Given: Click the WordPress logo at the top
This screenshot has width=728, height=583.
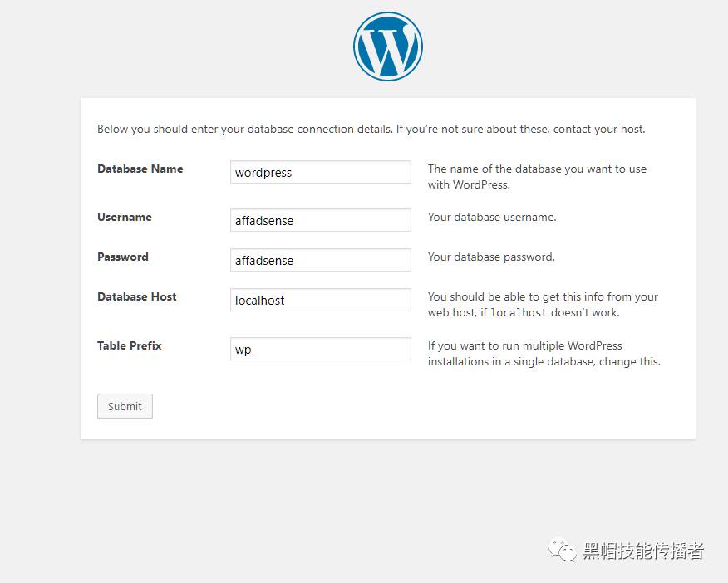Looking at the screenshot, I should pos(387,47).
